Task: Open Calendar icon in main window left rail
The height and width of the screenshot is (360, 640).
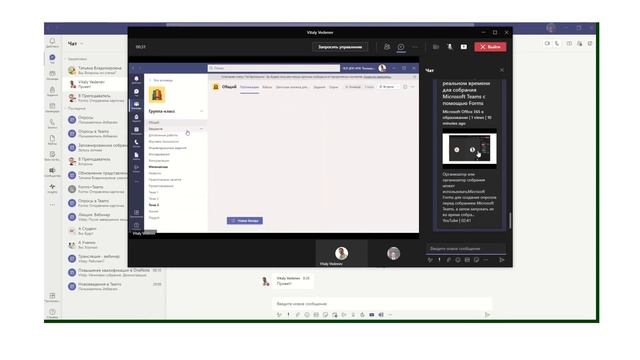Action: point(52,107)
